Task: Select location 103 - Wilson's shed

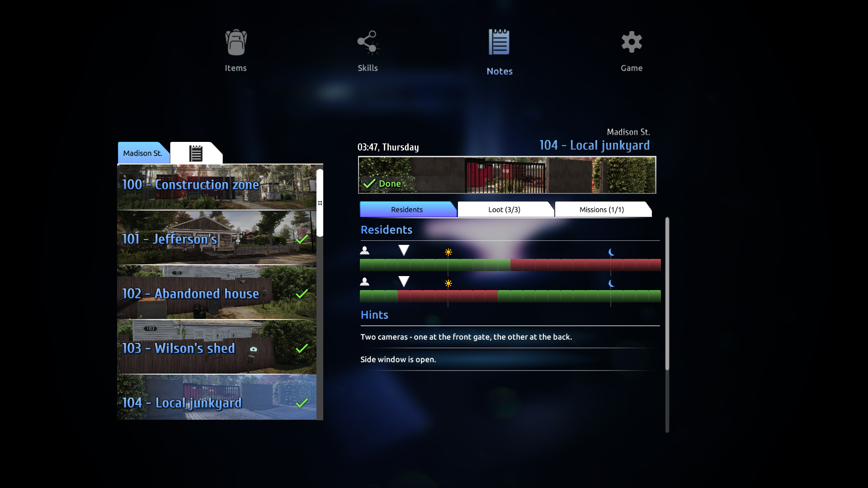Action: [217, 348]
